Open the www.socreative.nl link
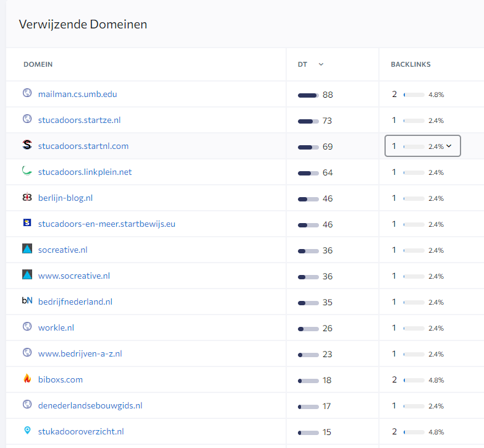The width and height of the screenshot is (484, 448). click(x=74, y=276)
